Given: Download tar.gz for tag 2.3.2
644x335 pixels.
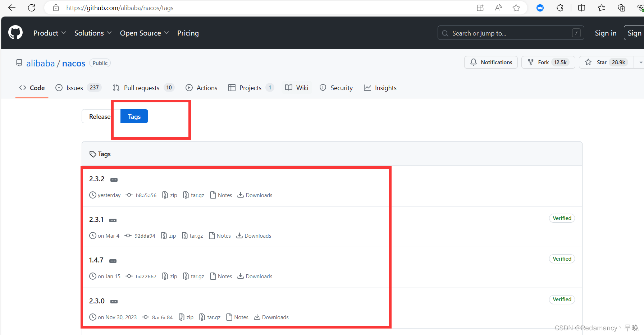Looking at the screenshot, I should click(x=193, y=195).
